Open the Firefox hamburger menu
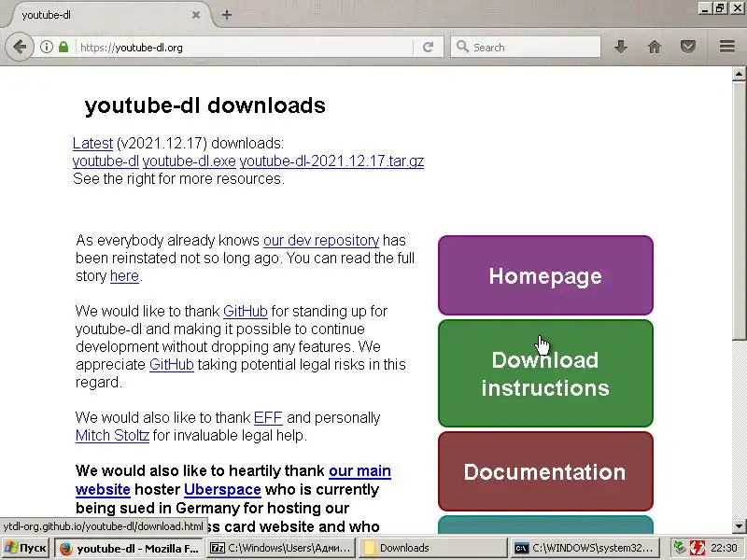 coord(727,47)
